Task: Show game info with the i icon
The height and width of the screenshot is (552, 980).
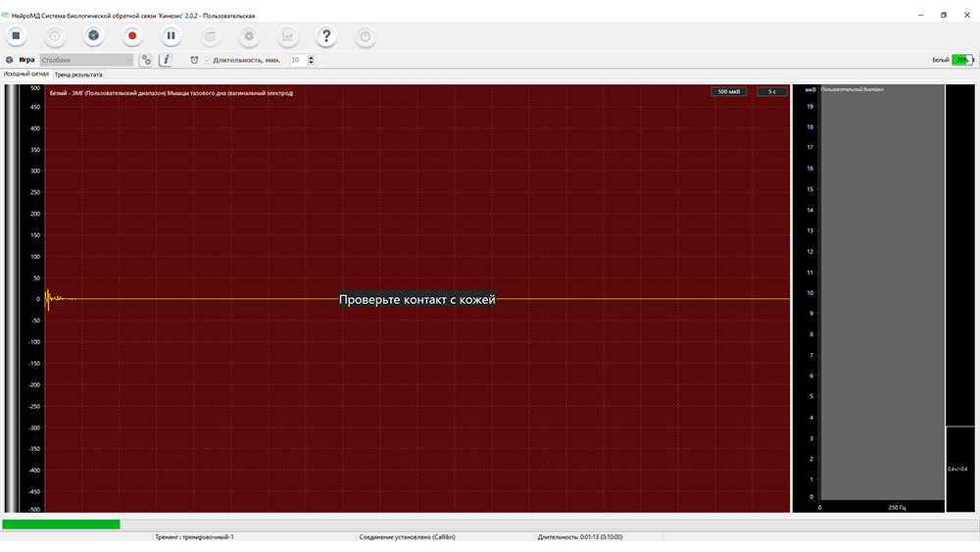Action: (x=166, y=60)
